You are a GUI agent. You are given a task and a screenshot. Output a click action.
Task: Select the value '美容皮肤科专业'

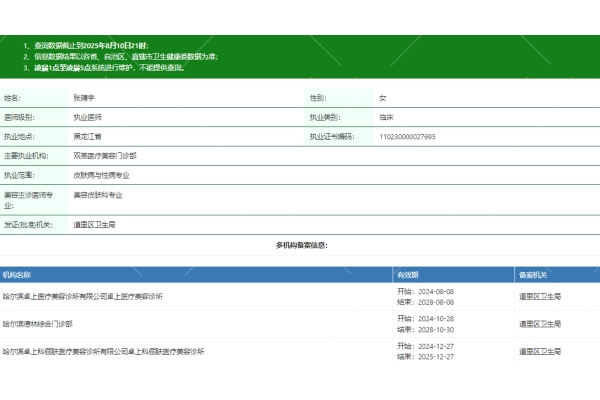(98, 195)
